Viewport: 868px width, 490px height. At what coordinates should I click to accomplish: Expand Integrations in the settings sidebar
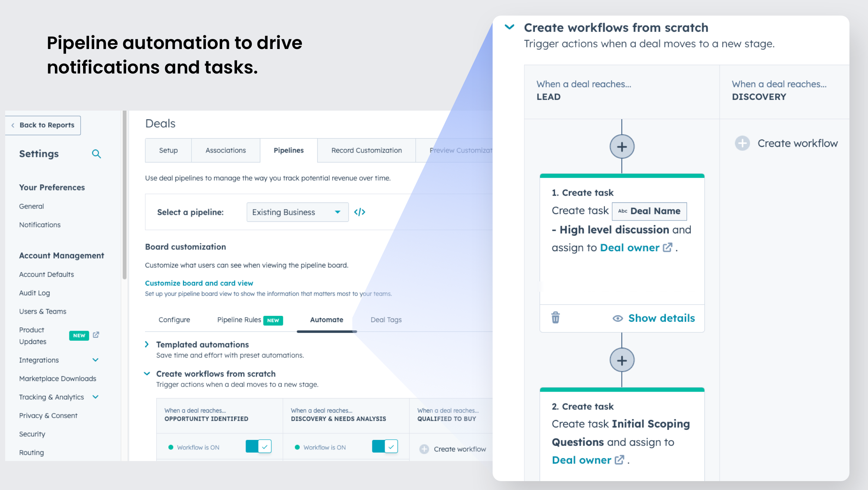95,360
